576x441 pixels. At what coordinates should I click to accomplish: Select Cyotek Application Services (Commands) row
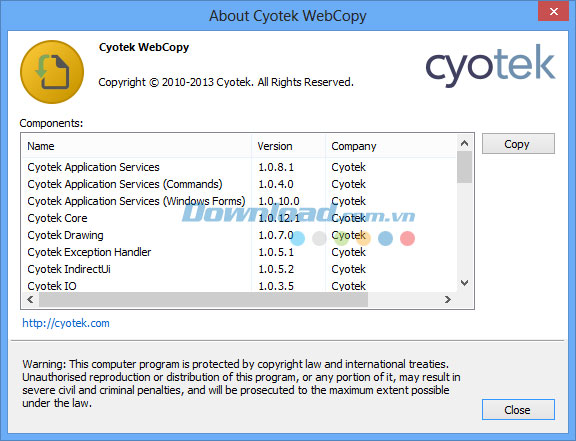click(x=240, y=184)
